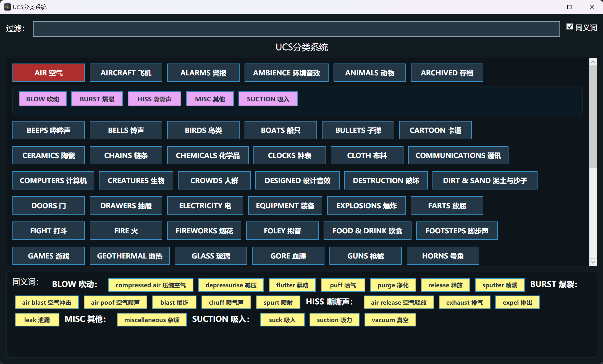Select the DRAWERS 抽屉 category
Viewport: 603px width, 364px height.
(126, 205)
